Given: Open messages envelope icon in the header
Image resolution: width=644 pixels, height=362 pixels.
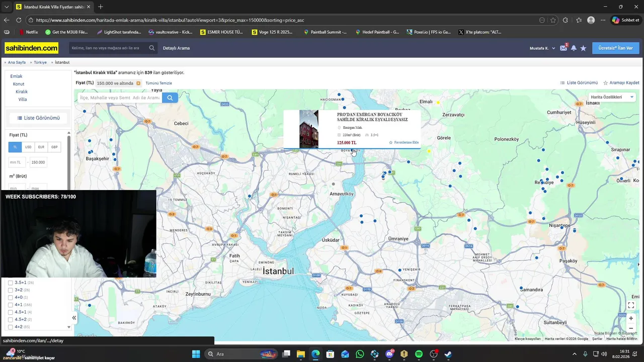Looking at the screenshot, I should tap(563, 48).
